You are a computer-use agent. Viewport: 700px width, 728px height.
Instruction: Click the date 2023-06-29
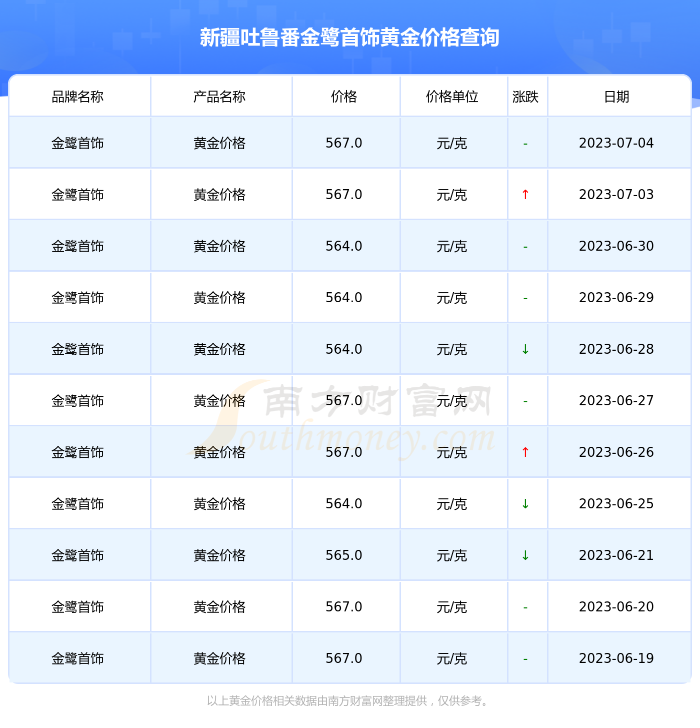tap(616, 298)
